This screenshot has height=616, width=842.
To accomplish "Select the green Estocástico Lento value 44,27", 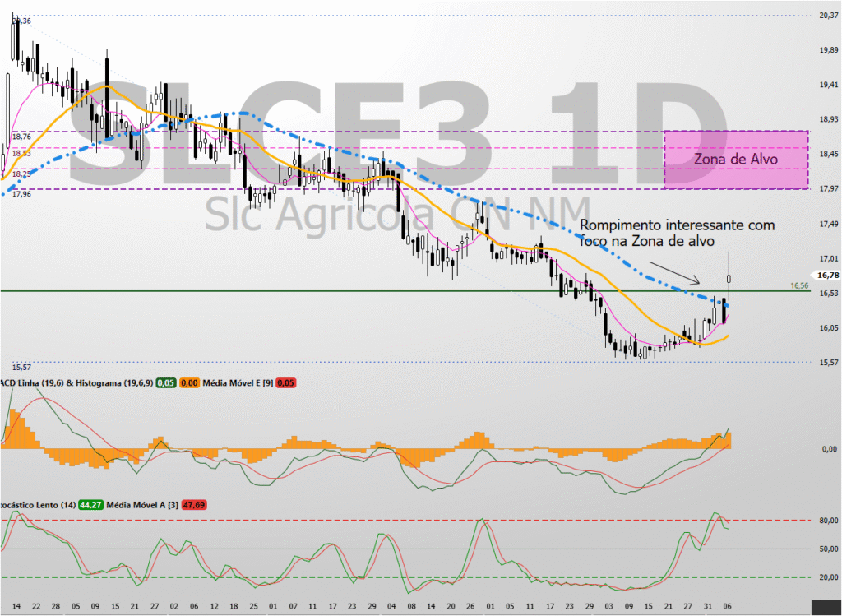I will pyautogui.click(x=92, y=499).
